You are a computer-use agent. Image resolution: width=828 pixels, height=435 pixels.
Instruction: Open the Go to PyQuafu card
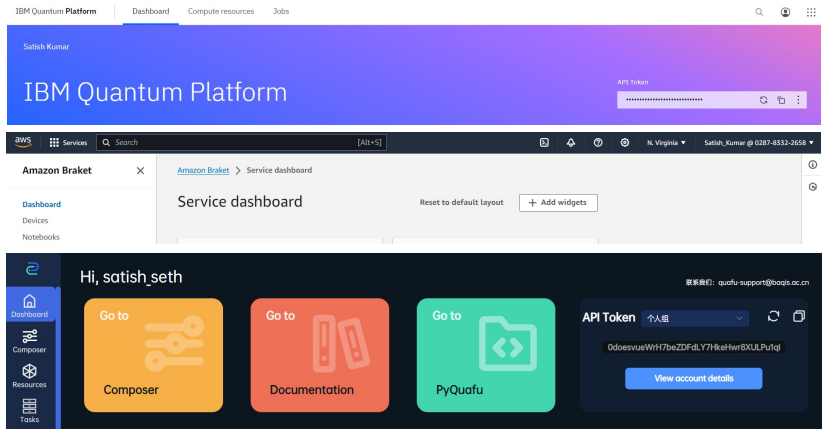(x=486, y=355)
